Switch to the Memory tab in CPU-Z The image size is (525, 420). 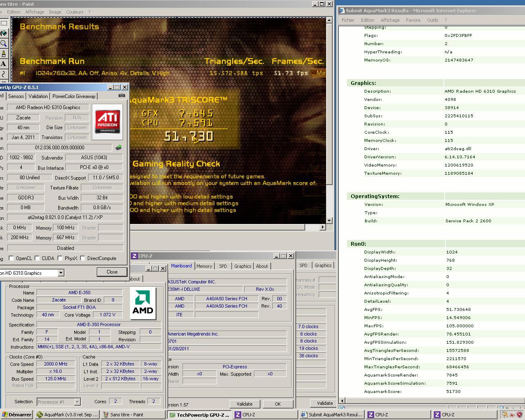(204, 266)
